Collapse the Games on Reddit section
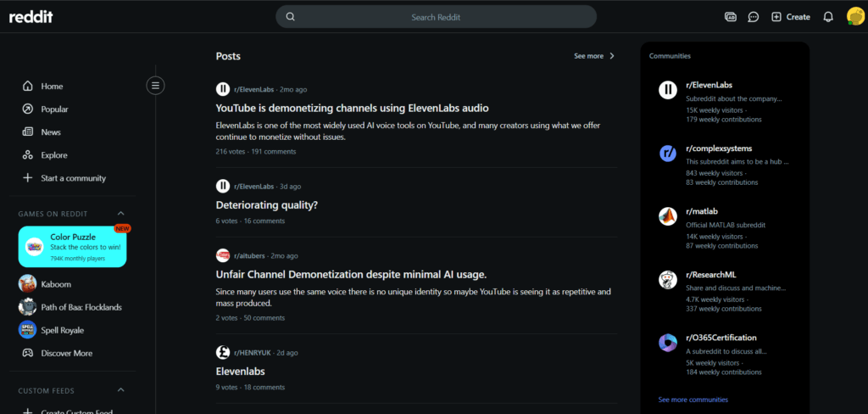 tap(121, 214)
